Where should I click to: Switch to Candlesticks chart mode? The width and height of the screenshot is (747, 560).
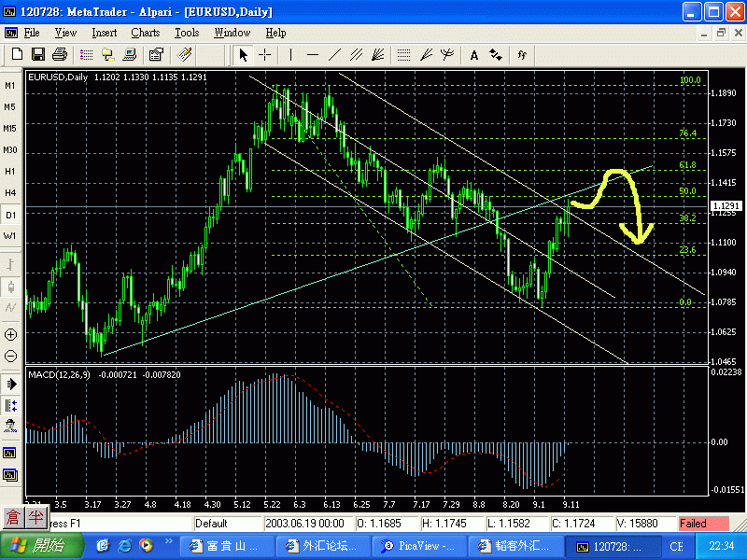(x=10, y=287)
